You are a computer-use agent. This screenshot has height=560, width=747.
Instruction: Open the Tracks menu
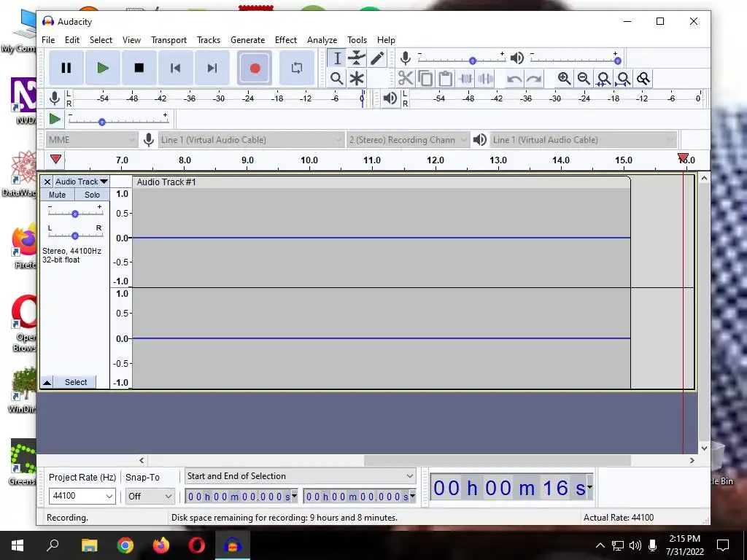coord(209,40)
